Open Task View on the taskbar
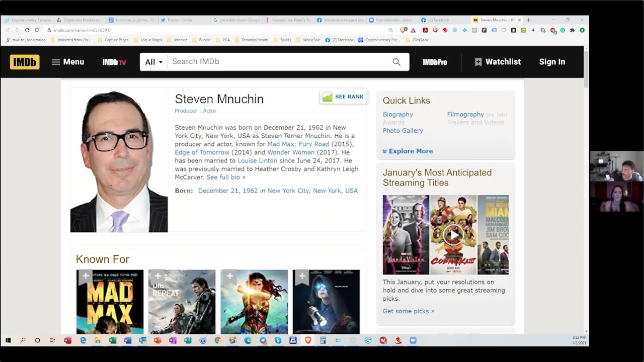 tap(52, 340)
